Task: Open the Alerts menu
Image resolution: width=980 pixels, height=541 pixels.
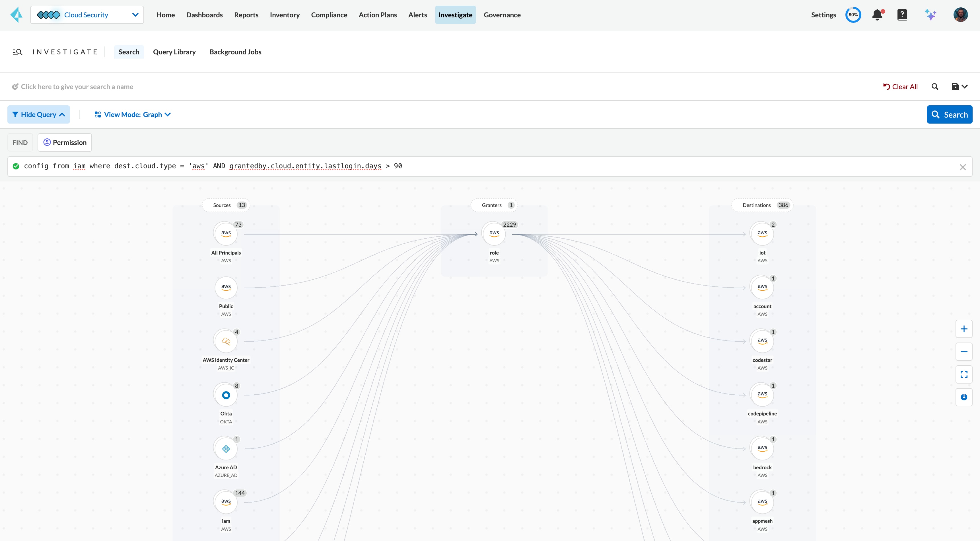Action: click(x=417, y=15)
